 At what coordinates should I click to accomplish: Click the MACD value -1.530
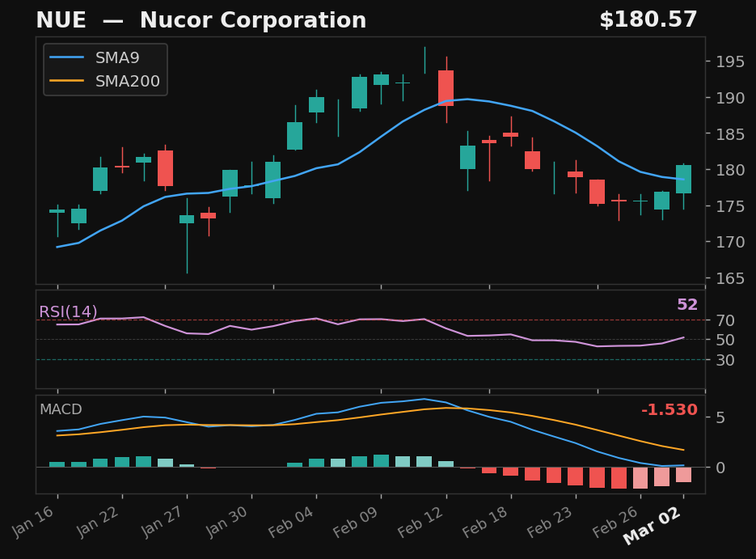coord(669,409)
